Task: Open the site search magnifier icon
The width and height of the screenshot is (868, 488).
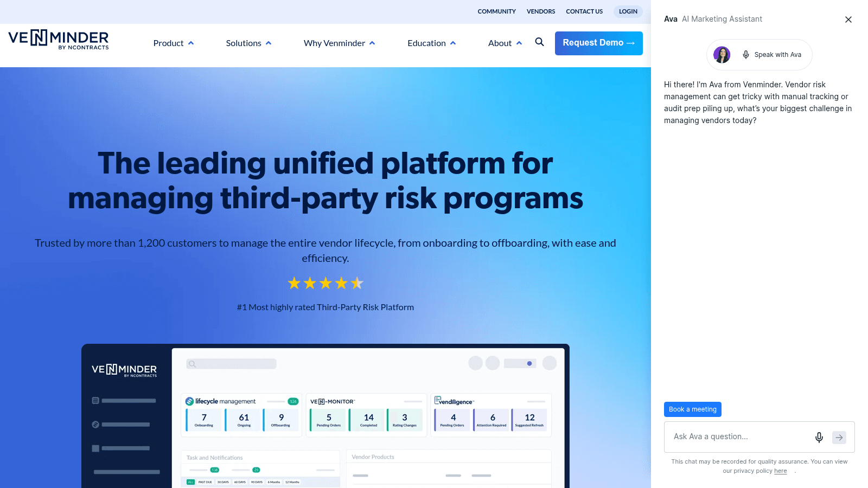Action: tap(539, 42)
